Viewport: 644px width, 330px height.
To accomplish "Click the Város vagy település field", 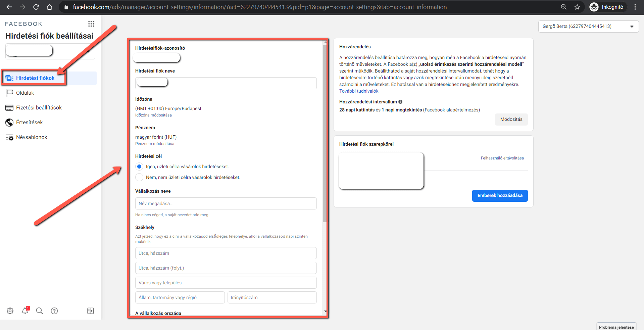I will 226,283.
